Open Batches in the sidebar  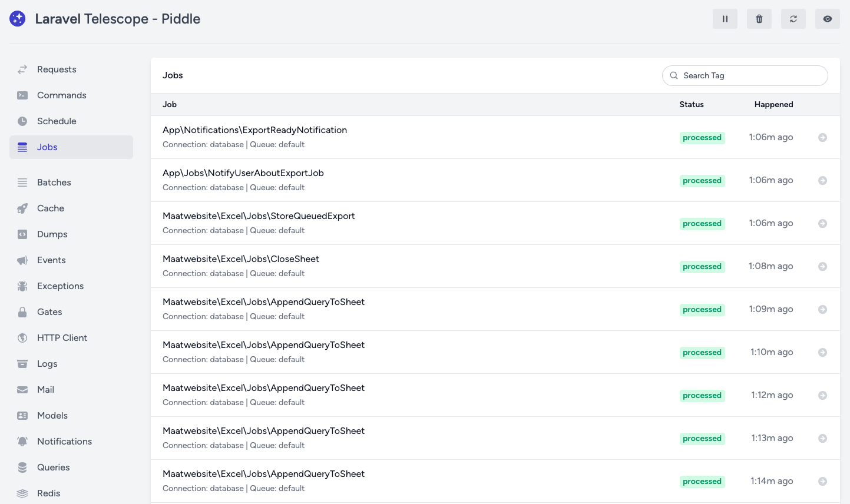tap(71, 183)
